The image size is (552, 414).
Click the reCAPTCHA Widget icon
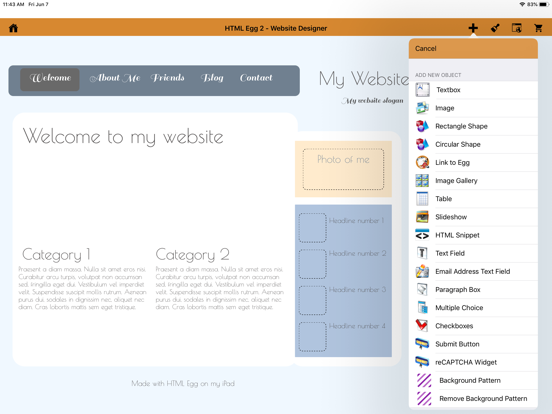422,362
